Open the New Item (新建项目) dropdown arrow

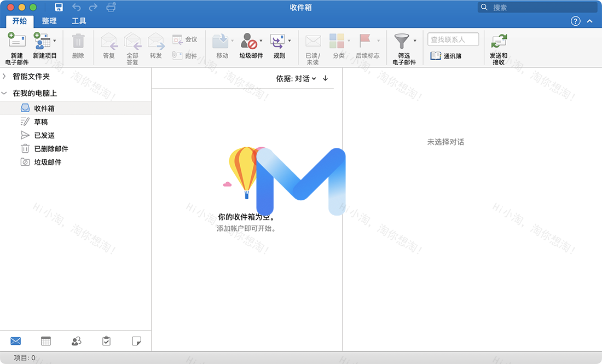(x=55, y=41)
